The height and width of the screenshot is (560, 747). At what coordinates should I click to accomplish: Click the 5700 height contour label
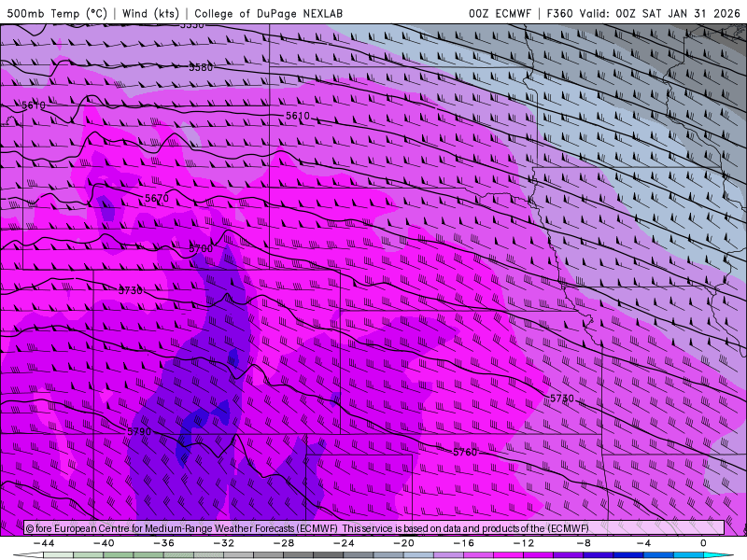click(201, 248)
